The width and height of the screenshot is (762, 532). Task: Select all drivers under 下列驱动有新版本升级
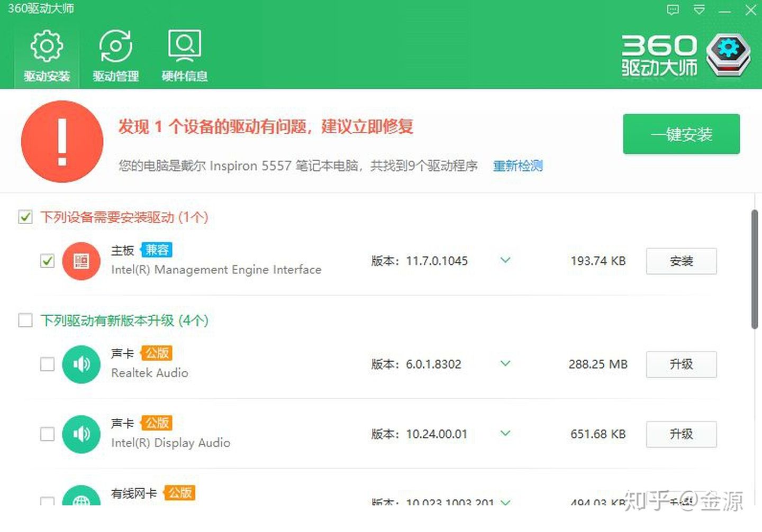point(25,320)
